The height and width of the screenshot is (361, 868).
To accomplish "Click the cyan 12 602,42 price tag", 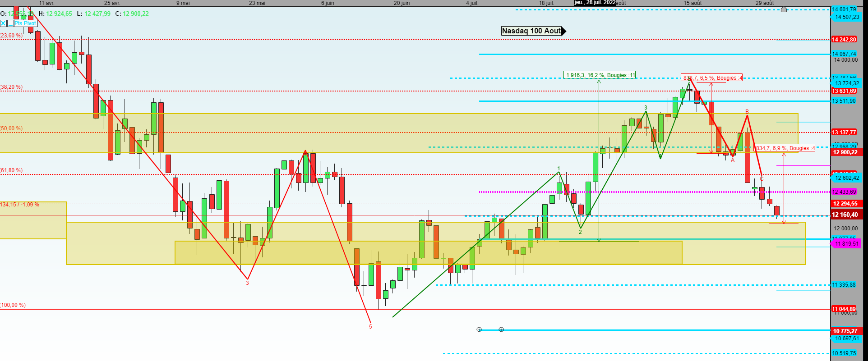I will click(846, 178).
